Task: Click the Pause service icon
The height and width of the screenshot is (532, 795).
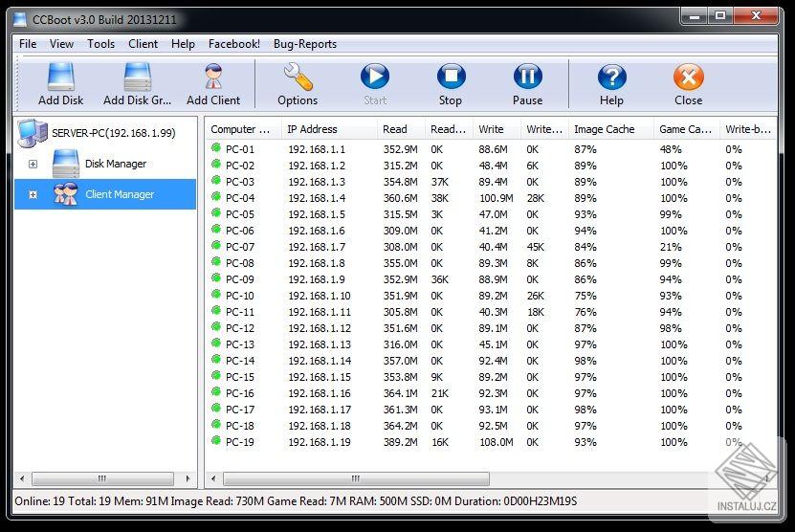Action: [x=528, y=77]
